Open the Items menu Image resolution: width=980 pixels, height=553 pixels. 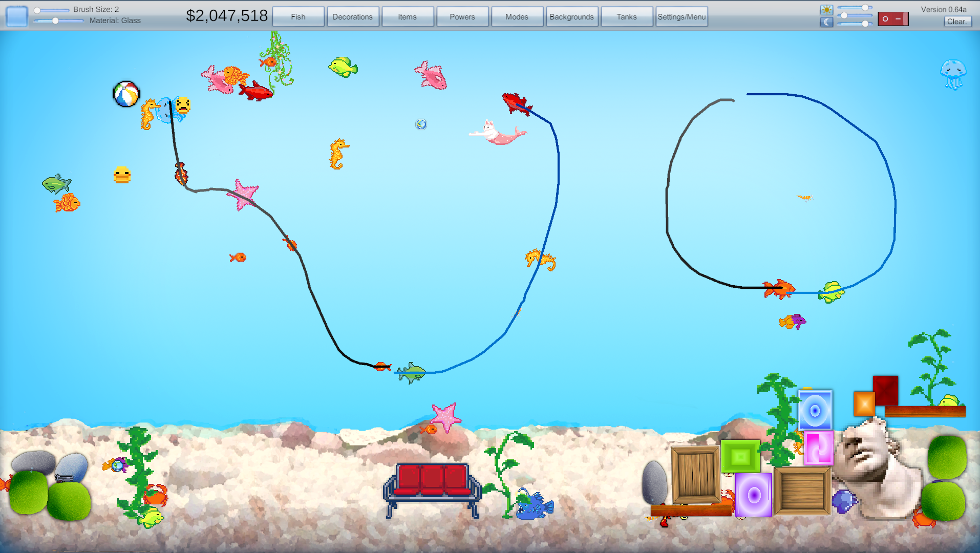tap(408, 16)
